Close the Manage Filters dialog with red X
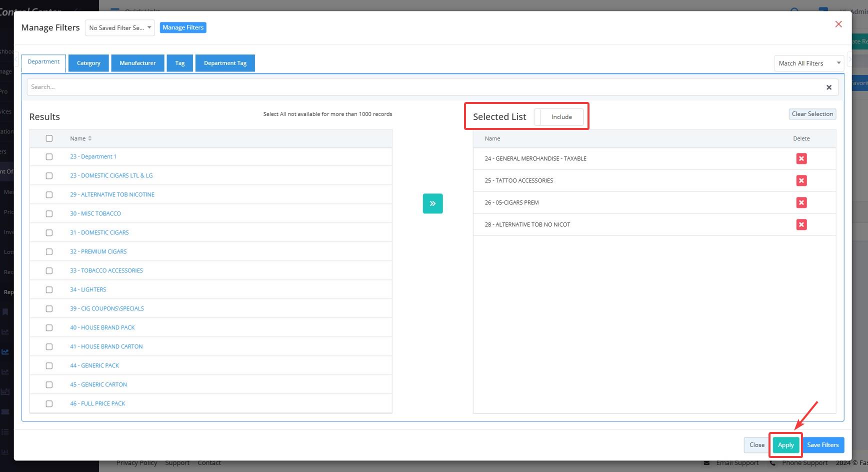The width and height of the screenshot is (868, 472). (838, 24)
